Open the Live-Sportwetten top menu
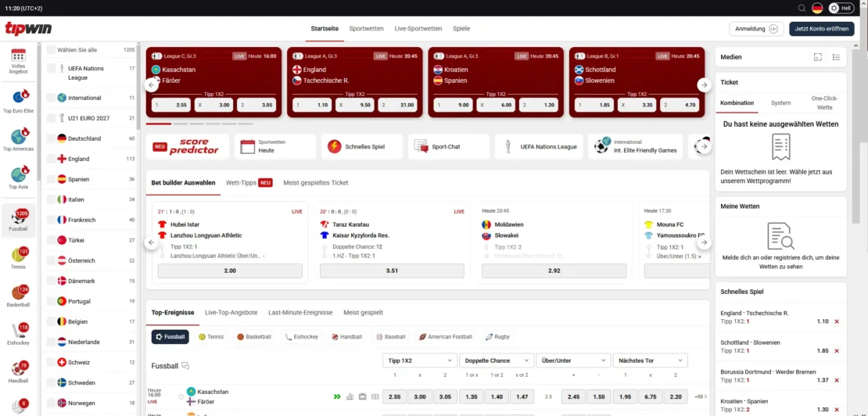Viewport: 868px width, 416px height. [418, 29]
